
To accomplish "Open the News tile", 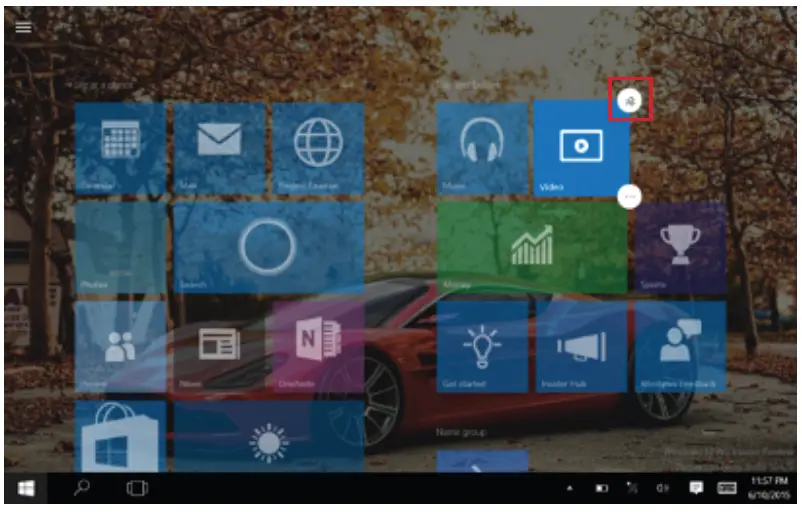I will tap(220, 347).
